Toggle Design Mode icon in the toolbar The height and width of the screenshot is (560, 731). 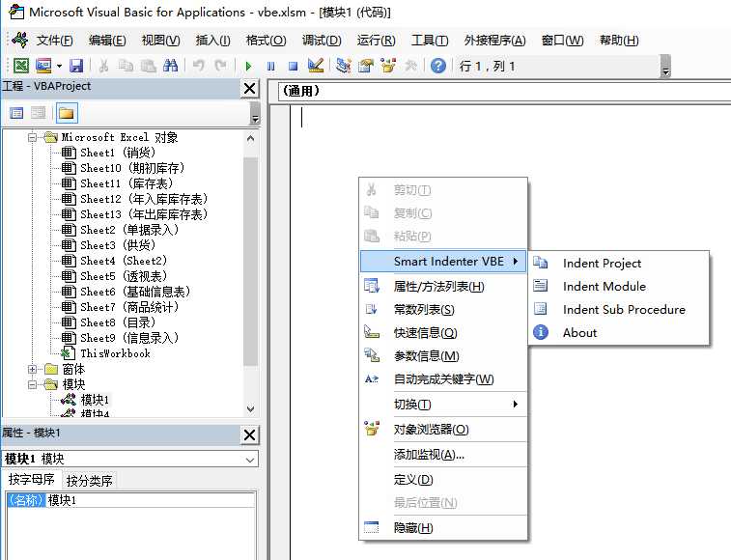tap(316, 66)
